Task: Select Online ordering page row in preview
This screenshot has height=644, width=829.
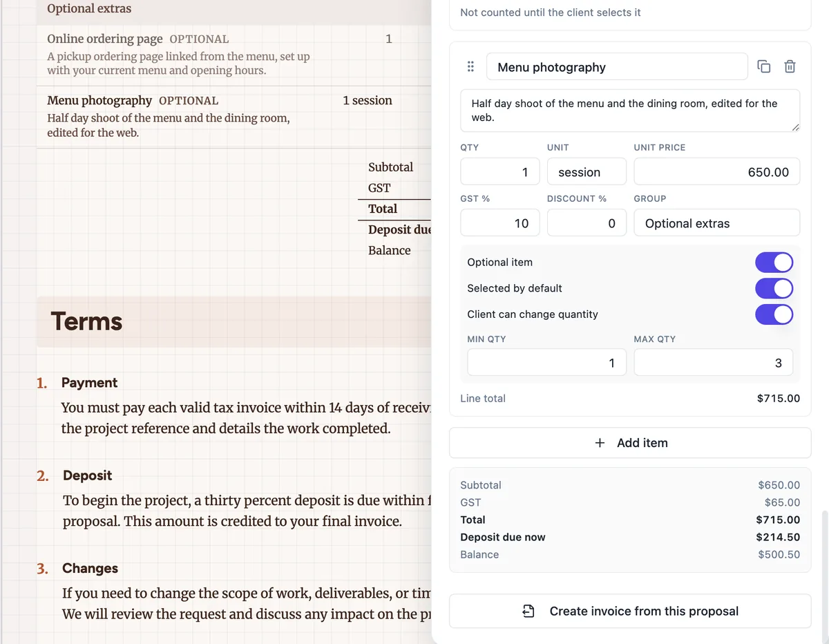Action: pos(234,55)
